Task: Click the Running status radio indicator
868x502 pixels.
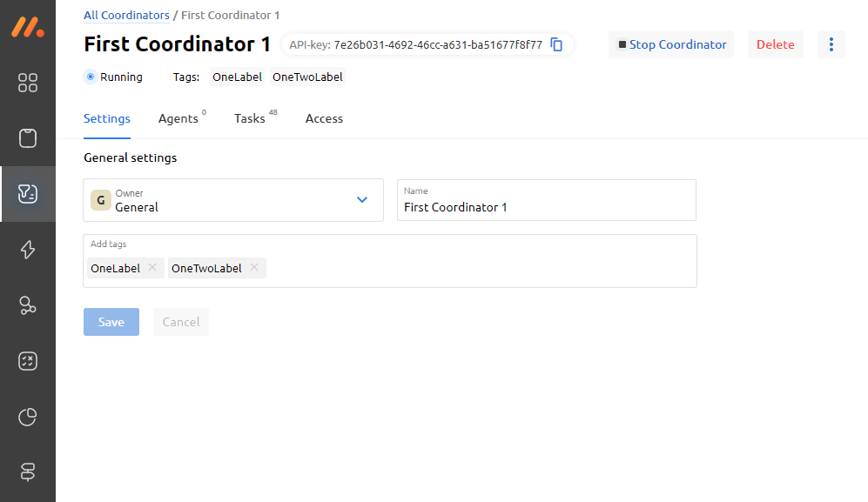Action: pos(91,77)
